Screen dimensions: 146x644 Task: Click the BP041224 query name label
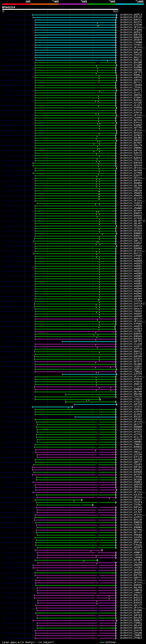tap(8, 8)
